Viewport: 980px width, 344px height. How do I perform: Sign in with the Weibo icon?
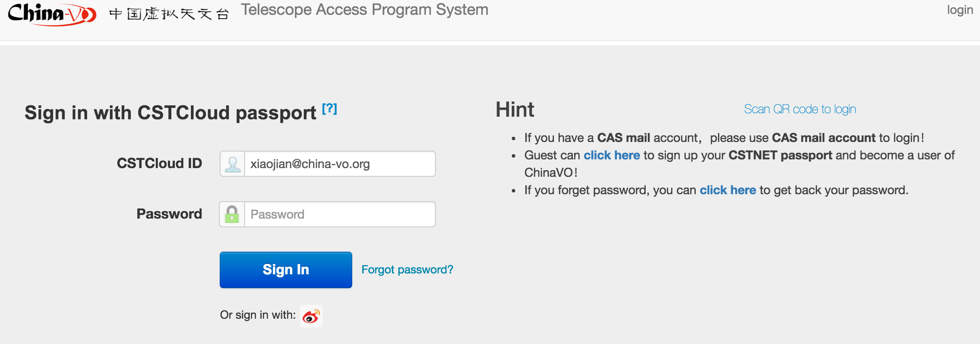pyautogui.click(x=311, y=316)
